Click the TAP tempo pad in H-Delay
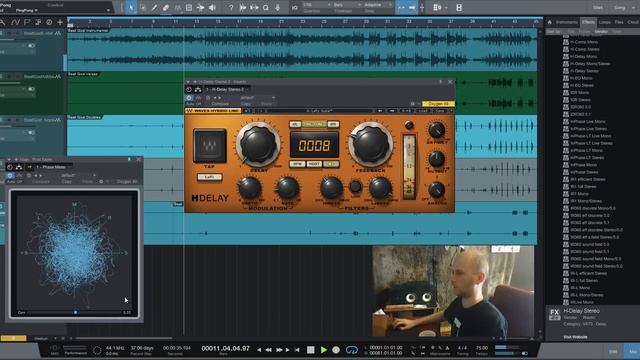The width and height of the screenshot is (640, 360). pos(209,146)
